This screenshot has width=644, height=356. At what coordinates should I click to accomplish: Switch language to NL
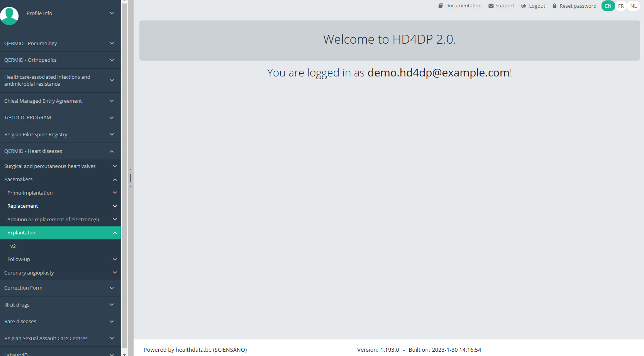click(634, 6)
